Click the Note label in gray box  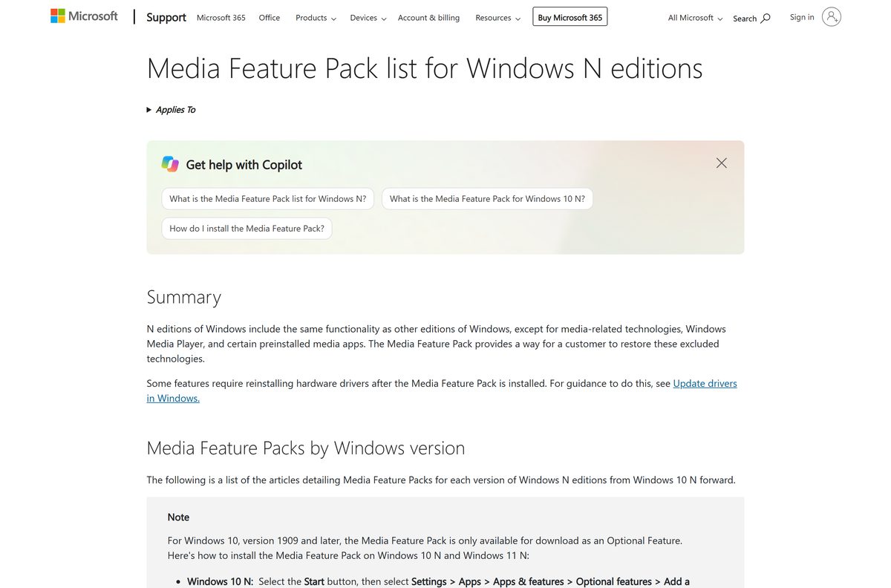[x=178, y=517]
